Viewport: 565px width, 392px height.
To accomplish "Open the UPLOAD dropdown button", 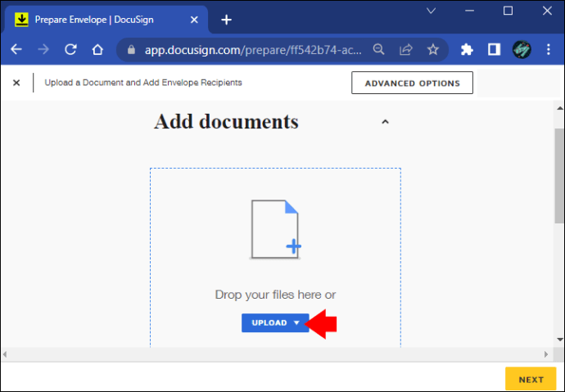I will (x=275, y=323).
